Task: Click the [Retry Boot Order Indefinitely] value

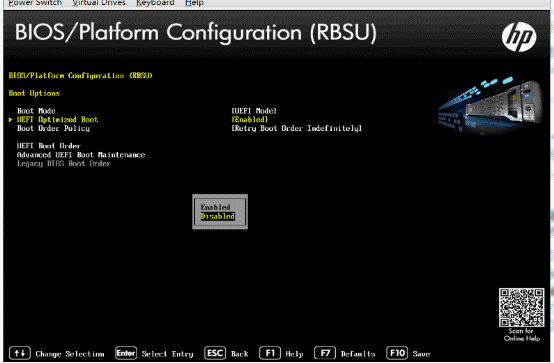Action: point(297,128)
